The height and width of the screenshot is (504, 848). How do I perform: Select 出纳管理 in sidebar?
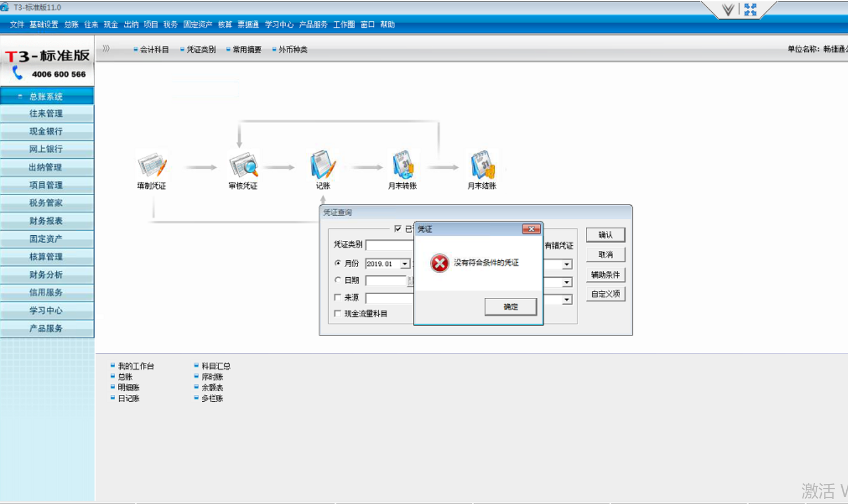(47, 167)
